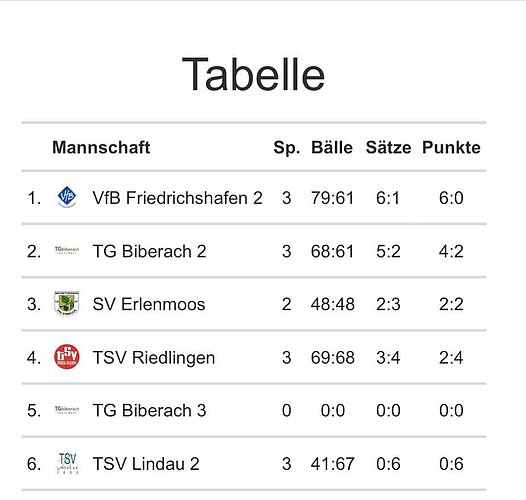Open the TSV Lindau 2 team name

click(146, 464)
